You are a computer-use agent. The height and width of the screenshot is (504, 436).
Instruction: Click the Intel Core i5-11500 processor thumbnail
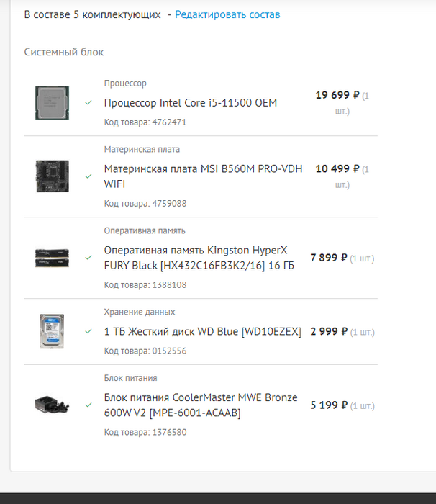(53, 103)
